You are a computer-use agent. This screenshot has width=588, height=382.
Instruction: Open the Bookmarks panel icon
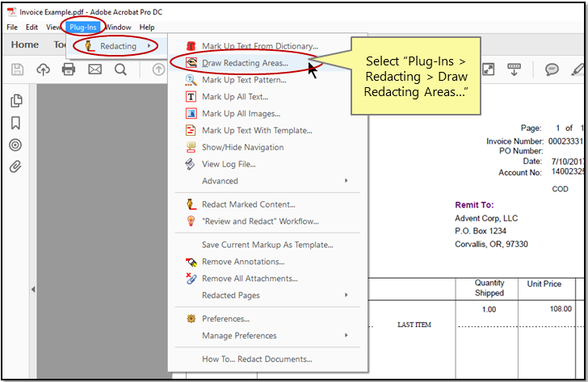[15, 123]
